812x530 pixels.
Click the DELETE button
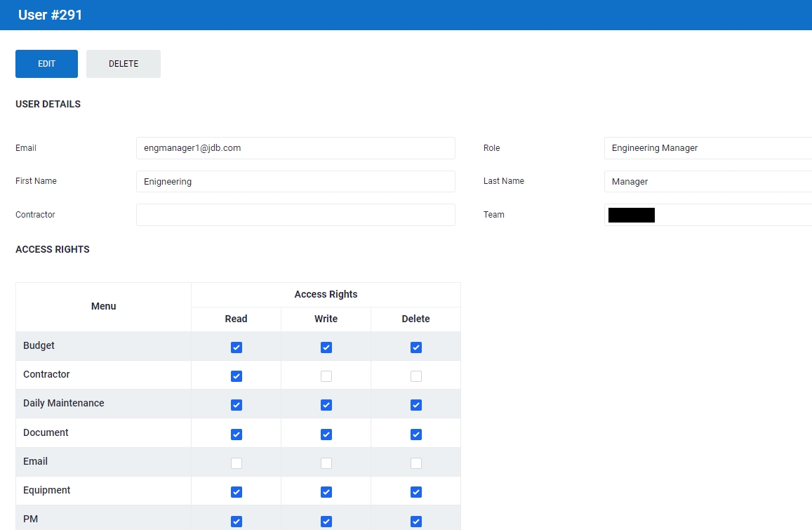point(124,64)
